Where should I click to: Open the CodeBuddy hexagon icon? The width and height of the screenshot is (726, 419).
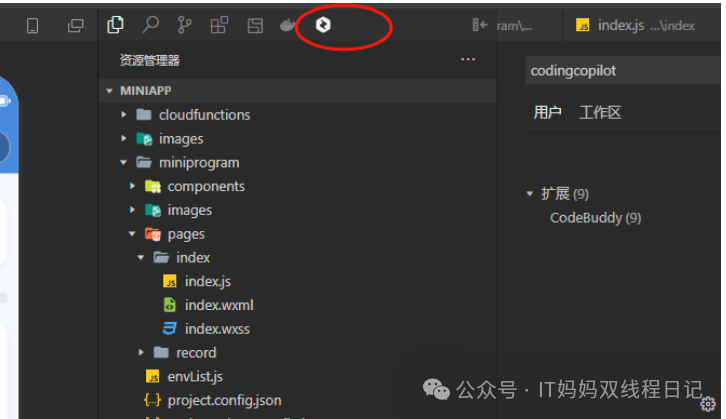click(x=323, y=25)
